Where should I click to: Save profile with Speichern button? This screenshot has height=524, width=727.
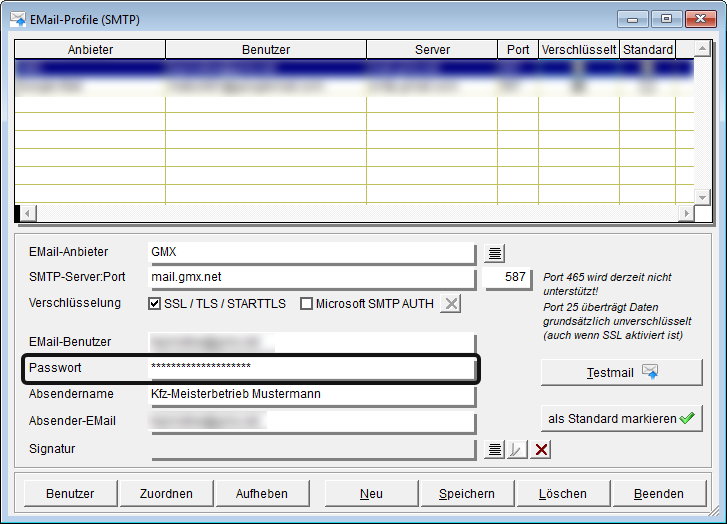(x=467, y=493)
